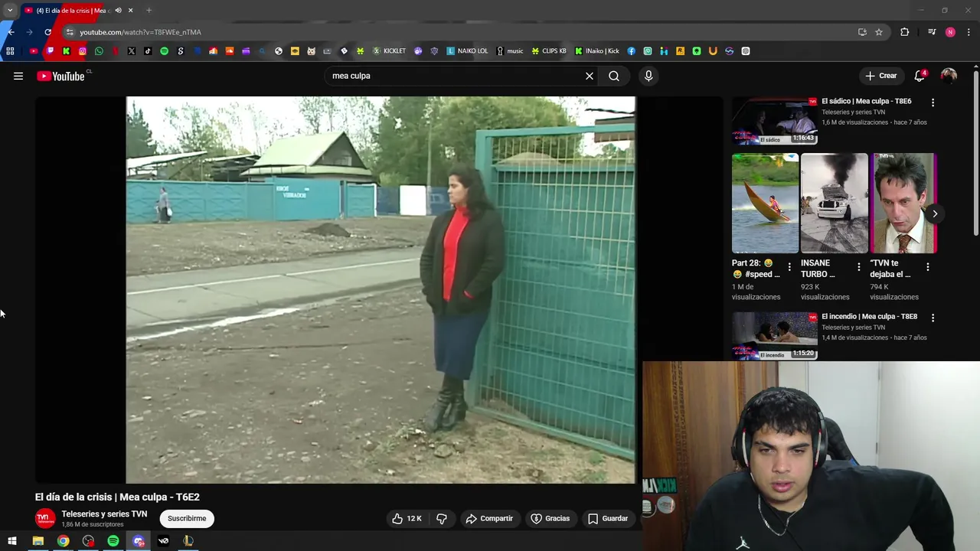This screenshot has height=551, width=980.
Task: Open the INaiko | Kick bookmark
Action: [596, 51]
